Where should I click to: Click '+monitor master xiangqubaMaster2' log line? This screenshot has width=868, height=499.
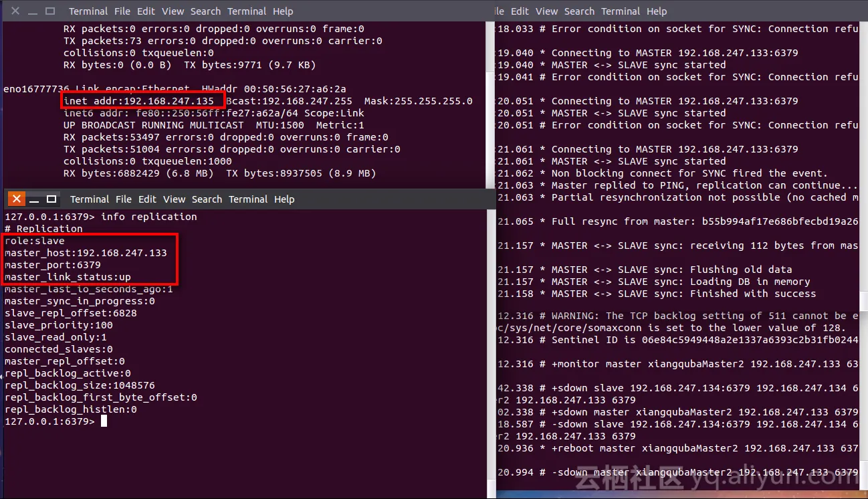pos(678,364)
